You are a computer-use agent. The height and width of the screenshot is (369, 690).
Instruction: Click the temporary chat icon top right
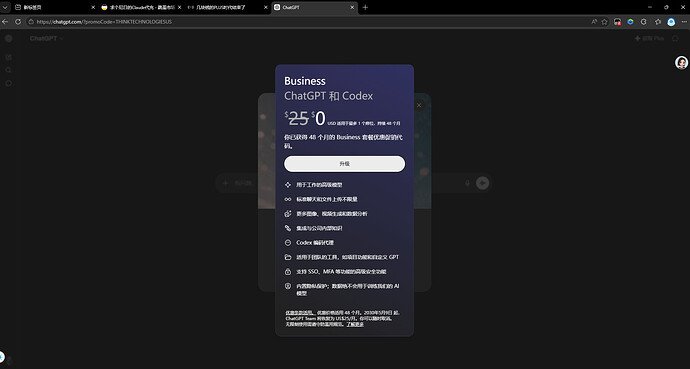[x=675, y=38]
